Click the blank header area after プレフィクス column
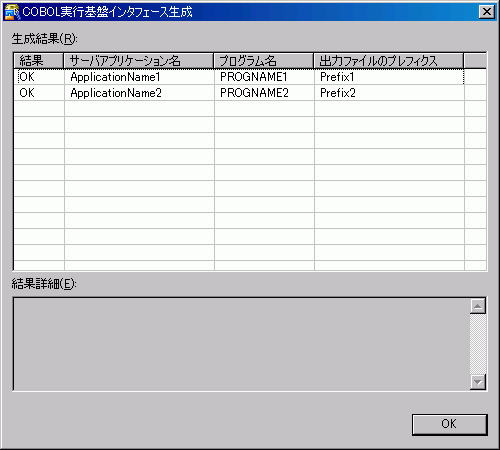500x450 pixels. coord(475,61)
